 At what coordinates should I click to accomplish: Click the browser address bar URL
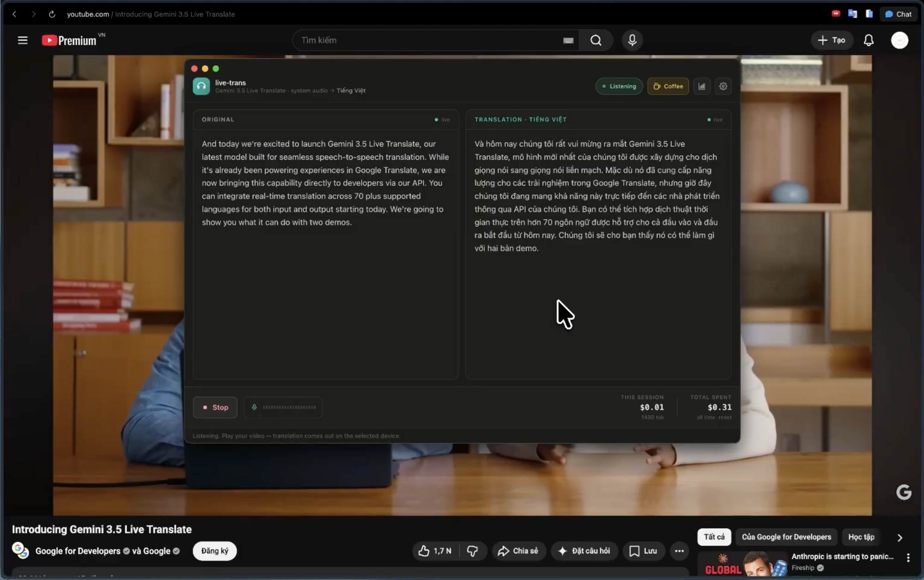pos(151,14)
